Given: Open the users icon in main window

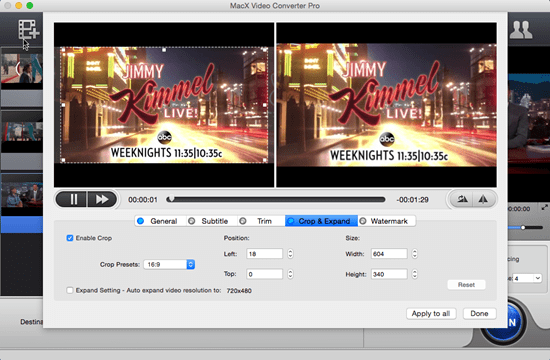Looking at the screenshot, I should (x=521, y=30).
